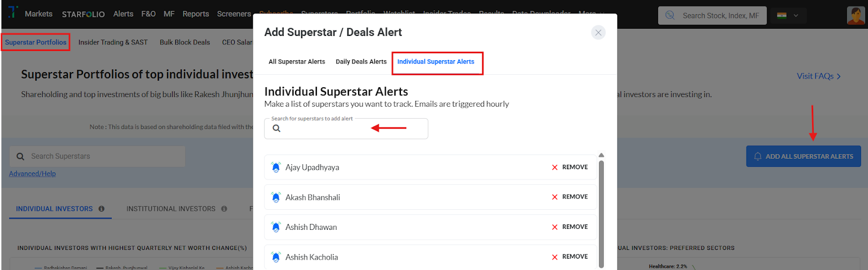The height and width of the screenshot is (270, 868).
Task: Click bell icon beside Ashish Kacholia
Action: [276, 257]
